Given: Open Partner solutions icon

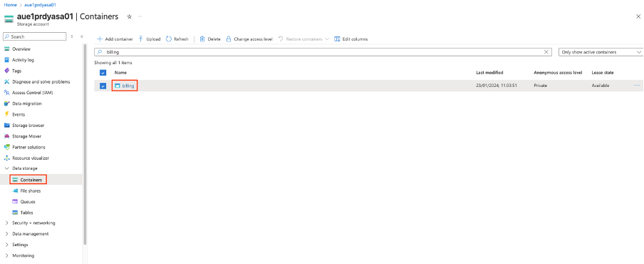Looking at the screenshot, I should tap(6, 147).
